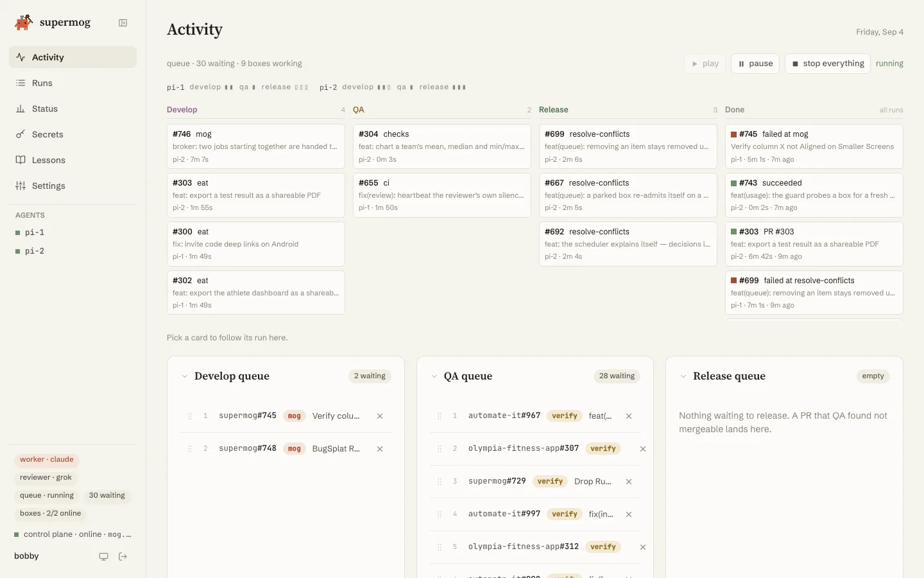
Task: Click the reviewer · grok badge
Action: coord(46,478)
